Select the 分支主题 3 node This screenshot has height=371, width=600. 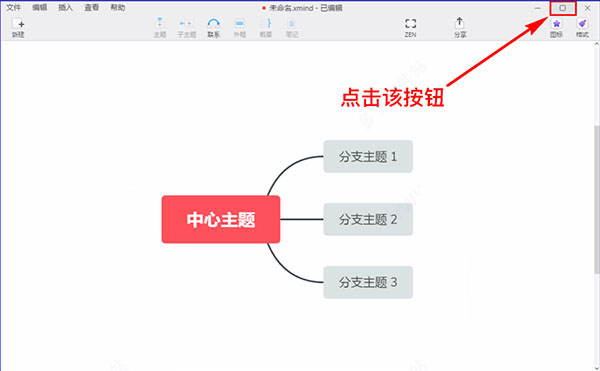click(368, 282)
